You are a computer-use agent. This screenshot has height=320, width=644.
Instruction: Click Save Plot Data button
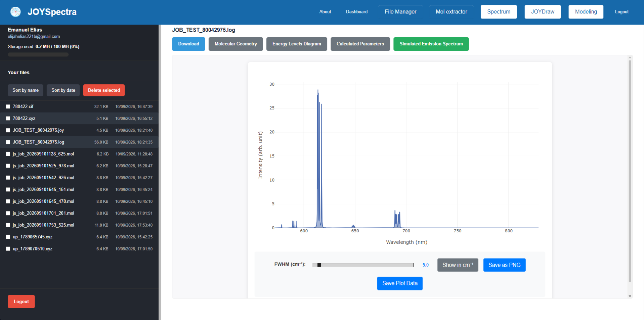400,283
